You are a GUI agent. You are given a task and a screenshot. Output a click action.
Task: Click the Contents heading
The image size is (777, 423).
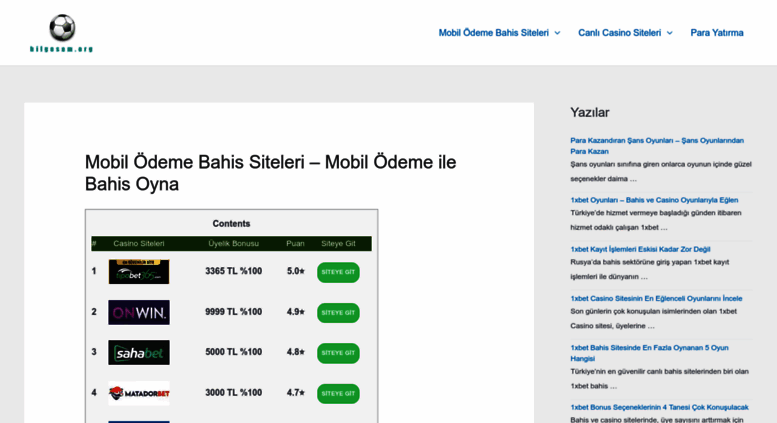coord(231,223)
